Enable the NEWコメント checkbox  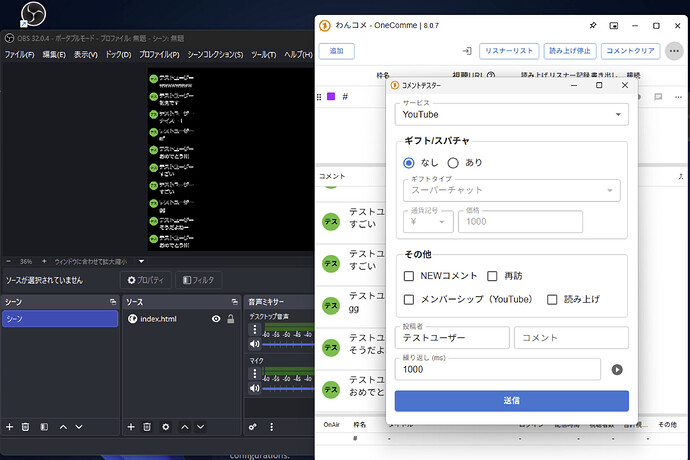[x=408, y=276]
